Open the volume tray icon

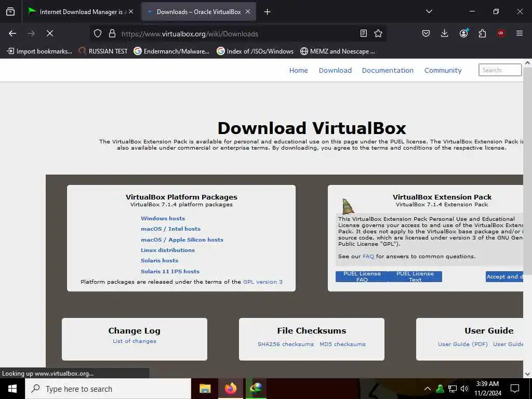(x=464, y=389)
